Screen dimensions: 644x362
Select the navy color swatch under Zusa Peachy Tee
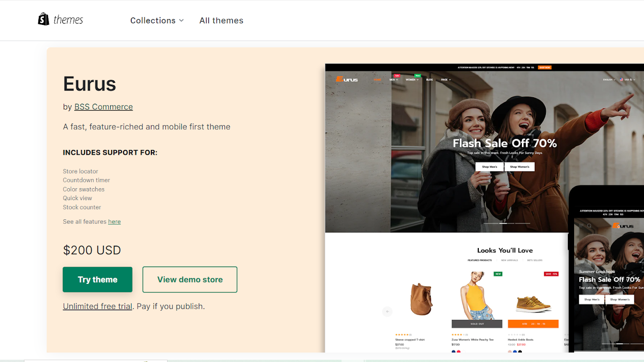coord(453,352)
